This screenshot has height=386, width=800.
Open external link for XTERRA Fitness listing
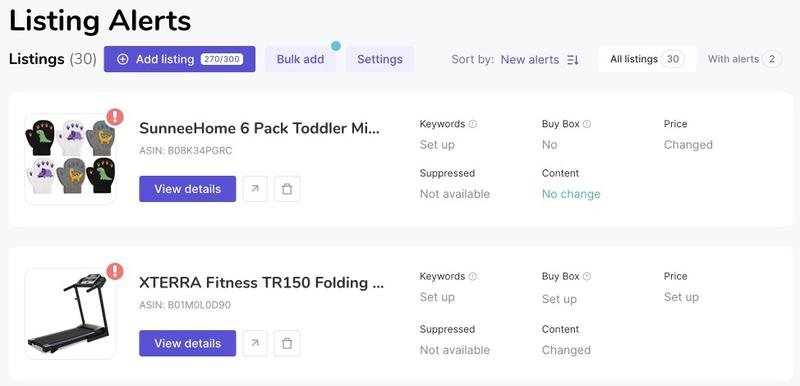[255, 343]
